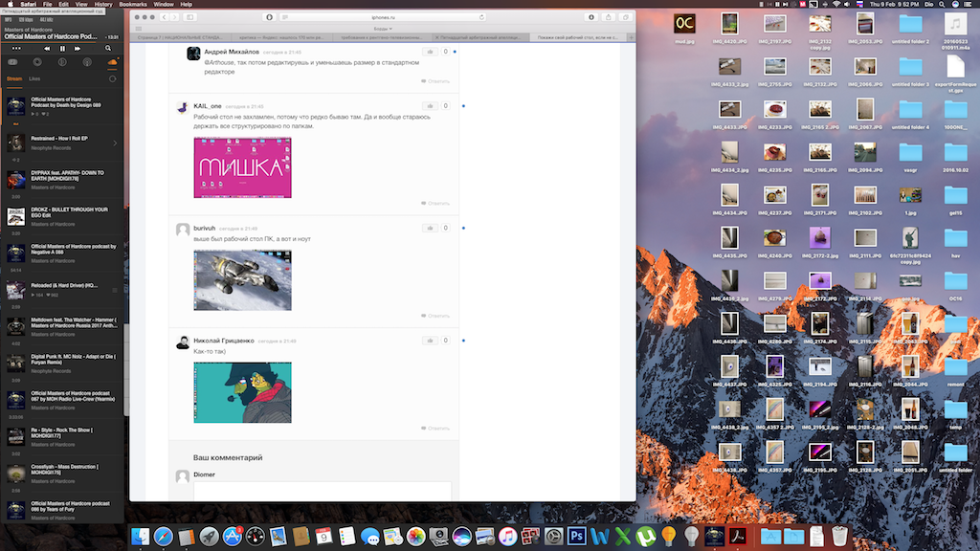Skip to next track in music player
This screenshot has height=551, width=980.
click(x=78, y=48)
